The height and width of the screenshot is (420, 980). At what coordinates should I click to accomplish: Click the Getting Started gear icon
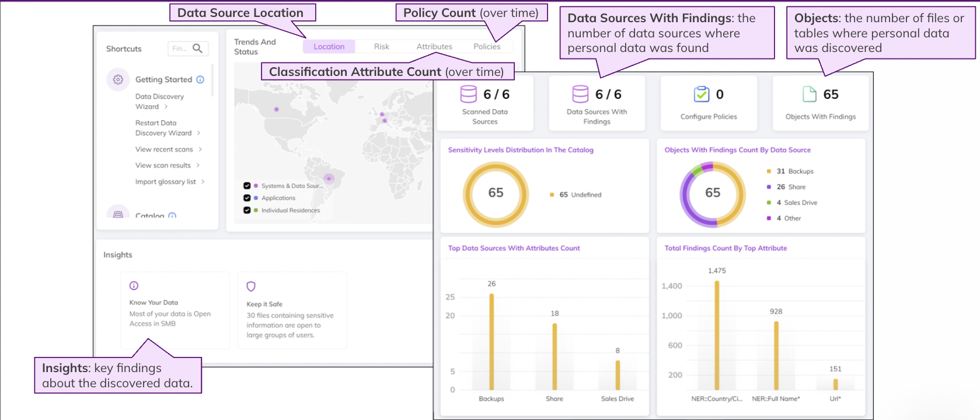click(118, 79)
